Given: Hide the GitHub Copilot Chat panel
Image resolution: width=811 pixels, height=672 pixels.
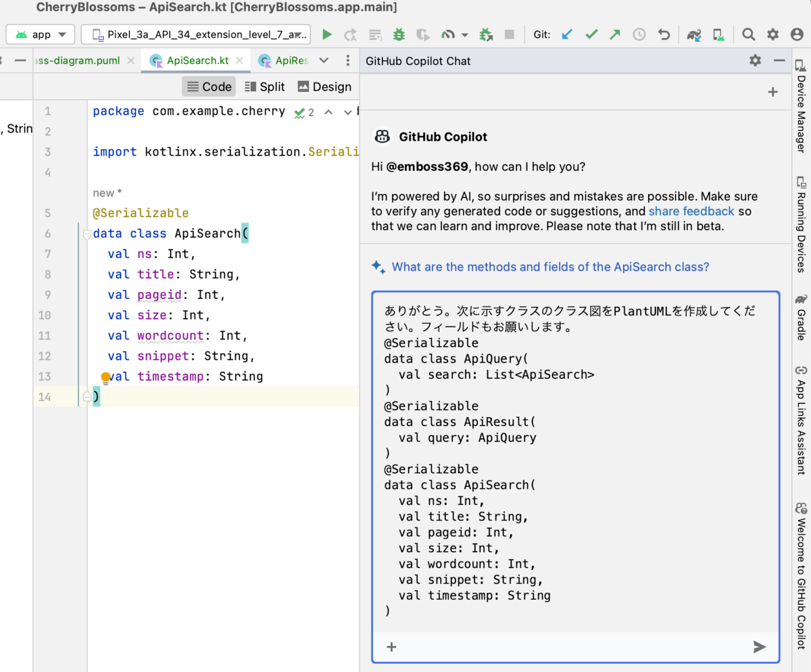Looking at the screenshot, I should [779, 61].
